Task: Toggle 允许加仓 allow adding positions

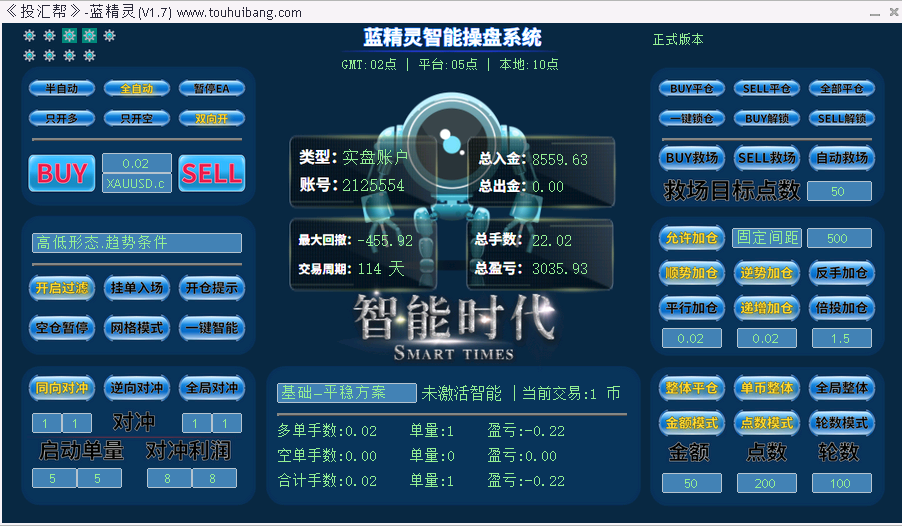Action: (x=692, y=238)
